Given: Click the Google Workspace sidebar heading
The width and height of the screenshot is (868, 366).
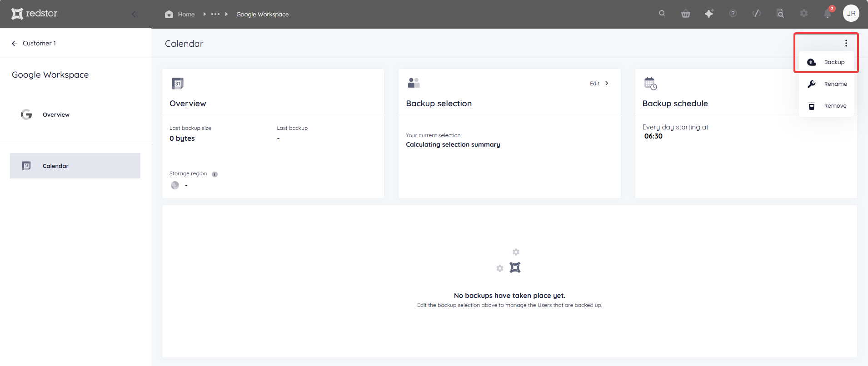Looking at the screenshot, I should point(50,75).
